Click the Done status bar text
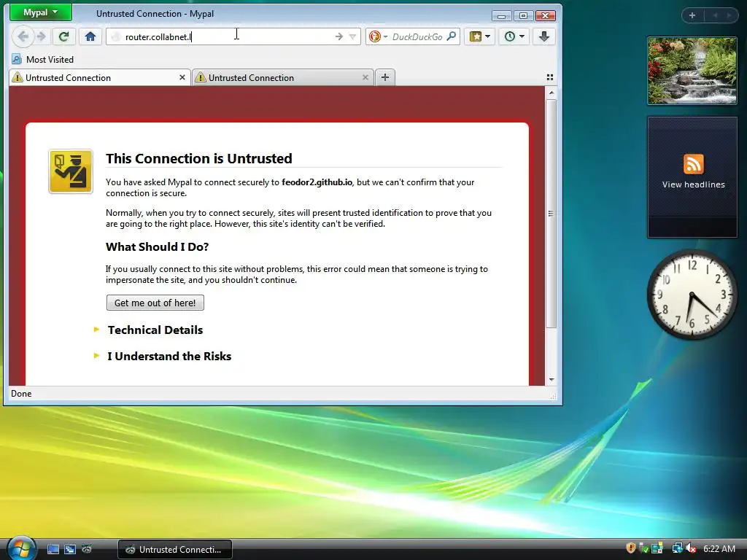The height and width of the screenshot is (560, 747). click(x=21, y=394)
